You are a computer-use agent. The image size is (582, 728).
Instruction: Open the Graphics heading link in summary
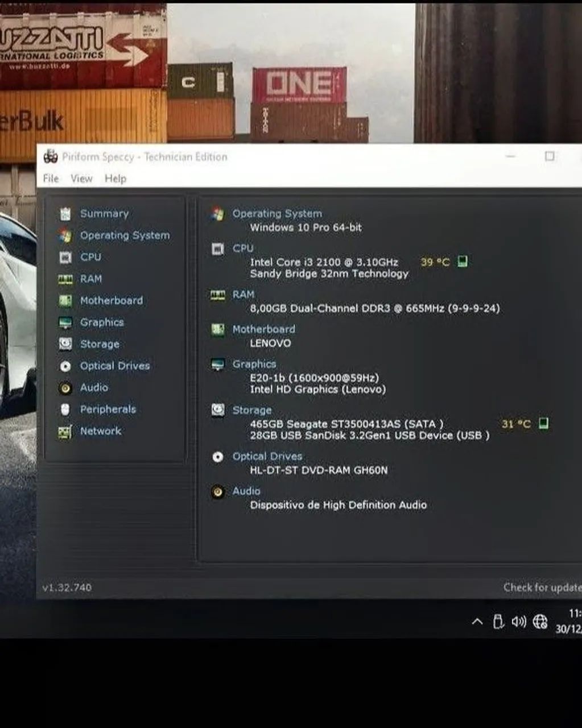(x=254, y=364)
